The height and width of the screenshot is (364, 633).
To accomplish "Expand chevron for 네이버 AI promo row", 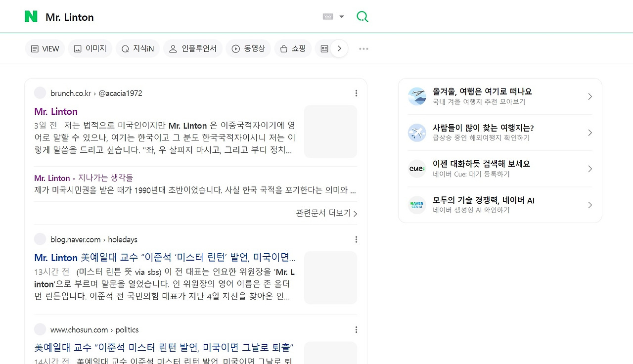I will coord(589,205).
